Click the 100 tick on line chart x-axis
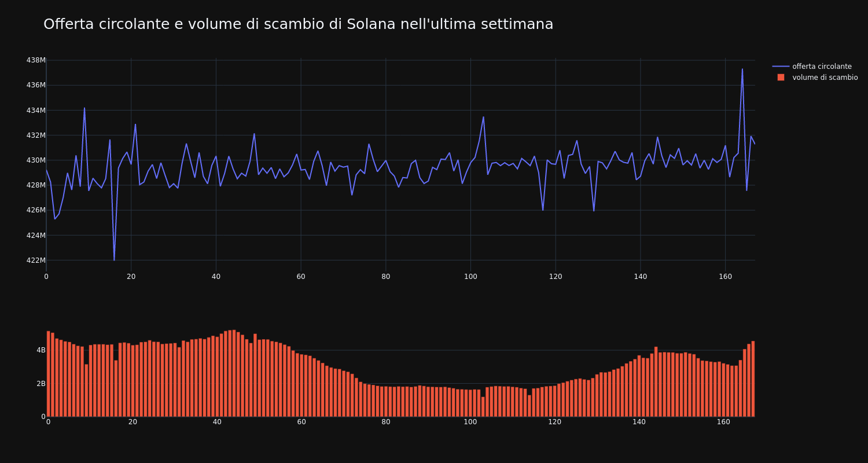 click(470, 277)
